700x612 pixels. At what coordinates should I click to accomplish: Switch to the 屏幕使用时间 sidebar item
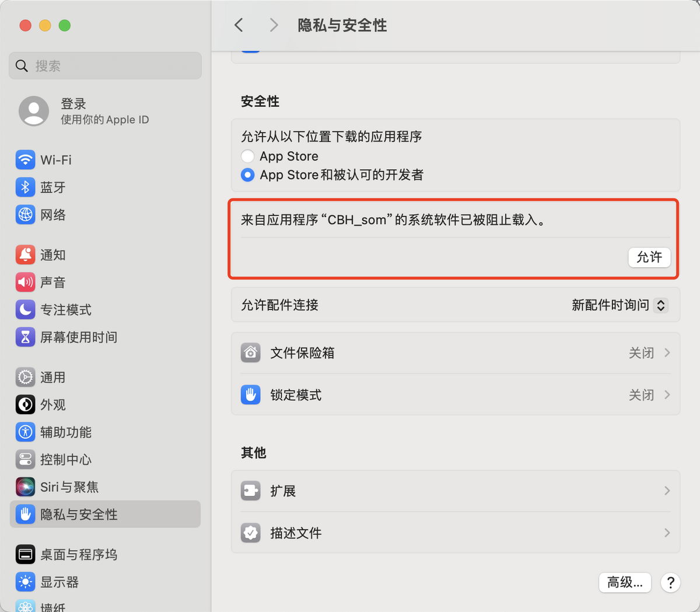[105, 337]
